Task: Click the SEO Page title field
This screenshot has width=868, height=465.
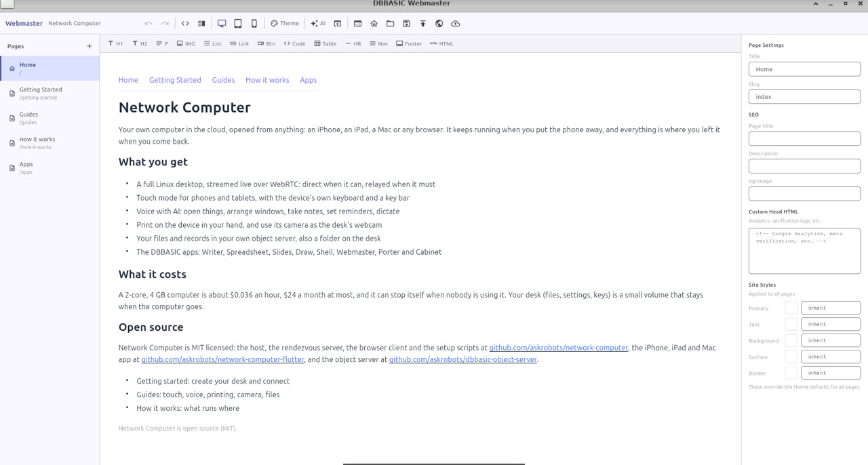Action: point(804,138)
